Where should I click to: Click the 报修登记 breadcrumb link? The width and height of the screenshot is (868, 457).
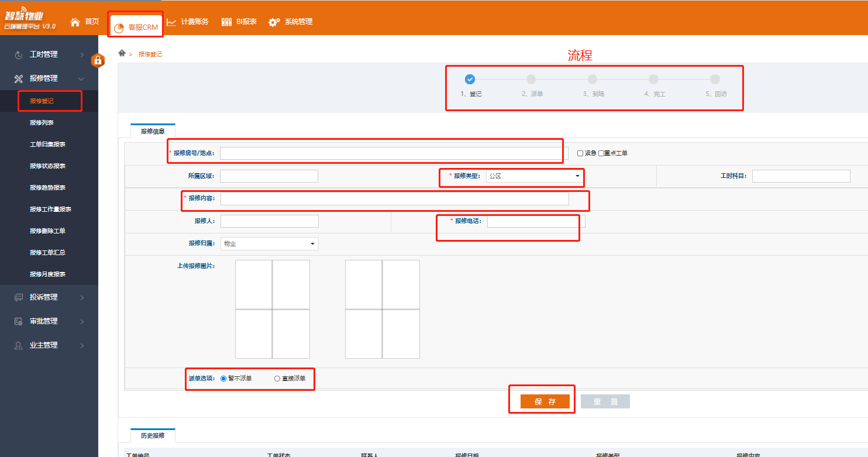(150, 54)
